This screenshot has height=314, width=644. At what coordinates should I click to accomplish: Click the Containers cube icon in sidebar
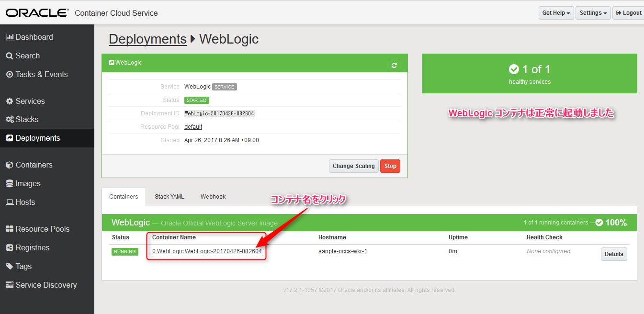10,165
